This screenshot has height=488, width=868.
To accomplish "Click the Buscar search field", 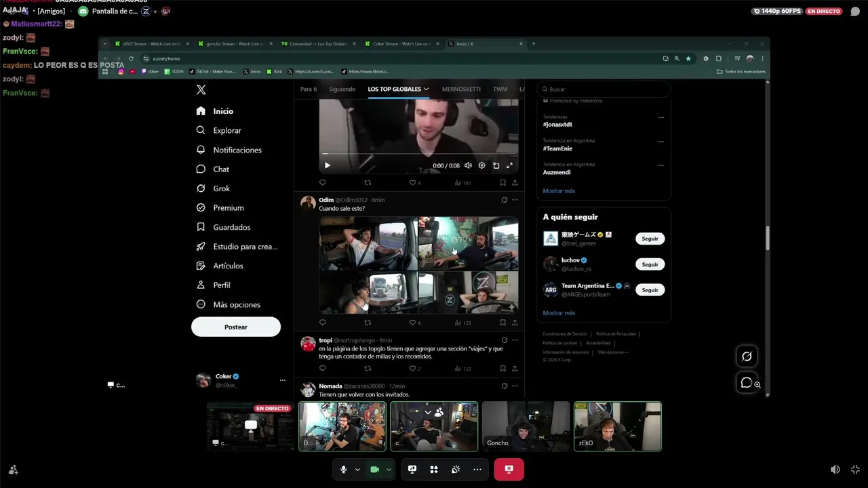I will click(x=604, y=89).
